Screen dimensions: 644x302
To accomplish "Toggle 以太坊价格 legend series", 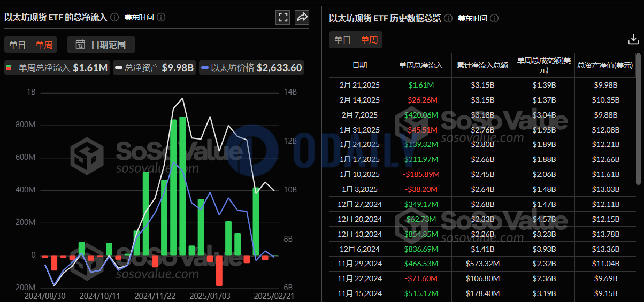I will click(252, 68).
